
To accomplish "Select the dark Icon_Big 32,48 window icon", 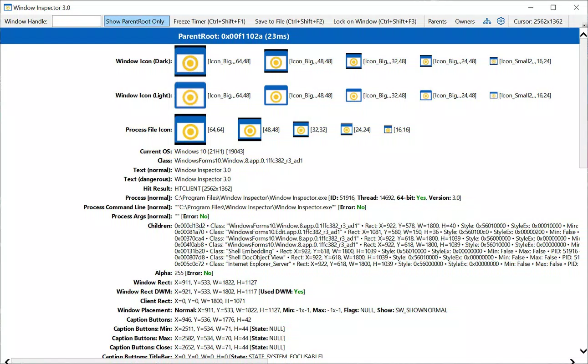I will tap(353, 61).
